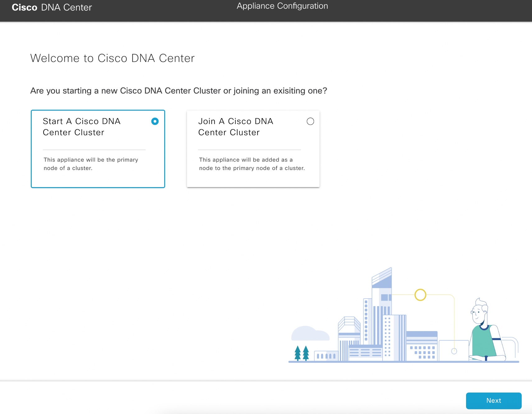Viewport: 532px width, 414px height.
Task: Click the 'Join A Cisco DNA Center Cluster' card title
Action: pos(236,127)
